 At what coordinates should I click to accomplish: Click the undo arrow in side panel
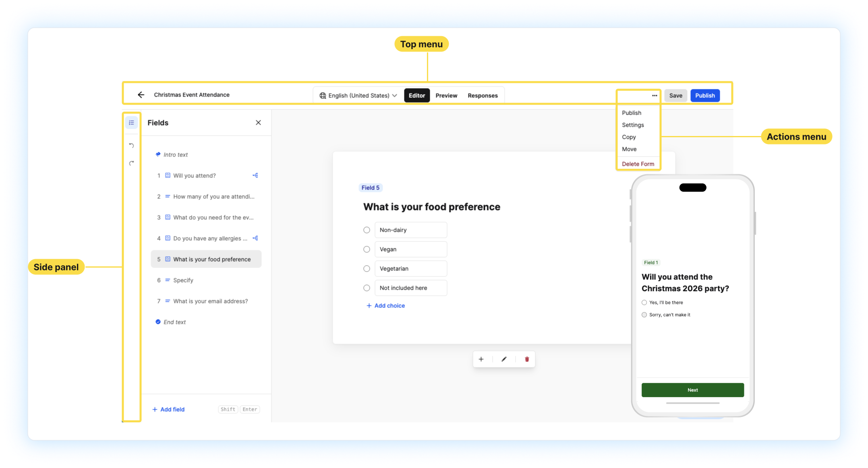(132, 145)
